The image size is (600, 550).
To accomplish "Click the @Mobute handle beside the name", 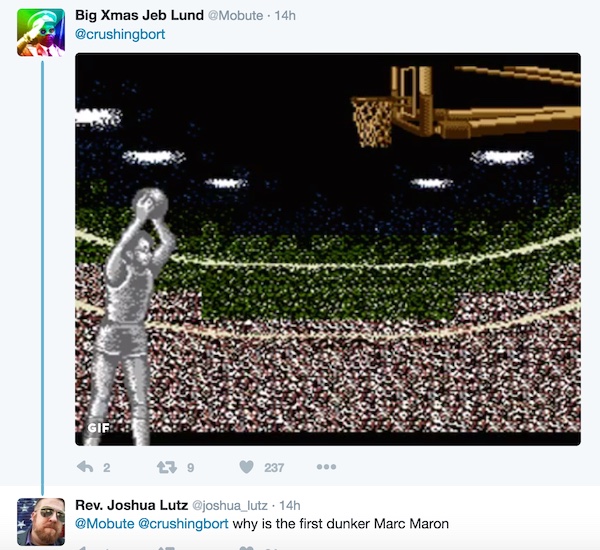I will pos(235,16).
